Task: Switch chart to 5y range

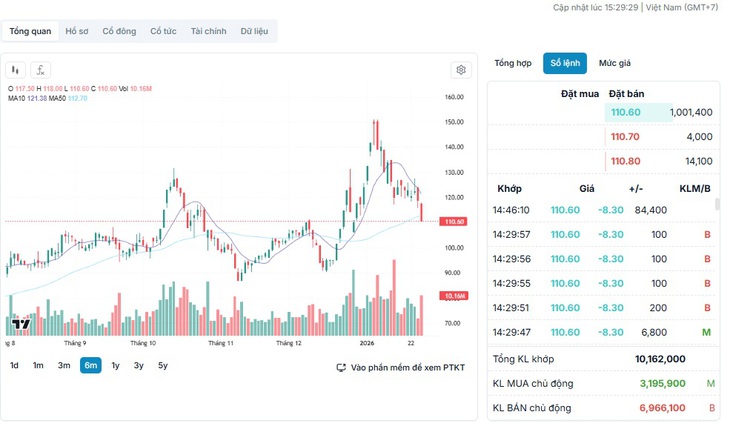Action: point(163,366)
